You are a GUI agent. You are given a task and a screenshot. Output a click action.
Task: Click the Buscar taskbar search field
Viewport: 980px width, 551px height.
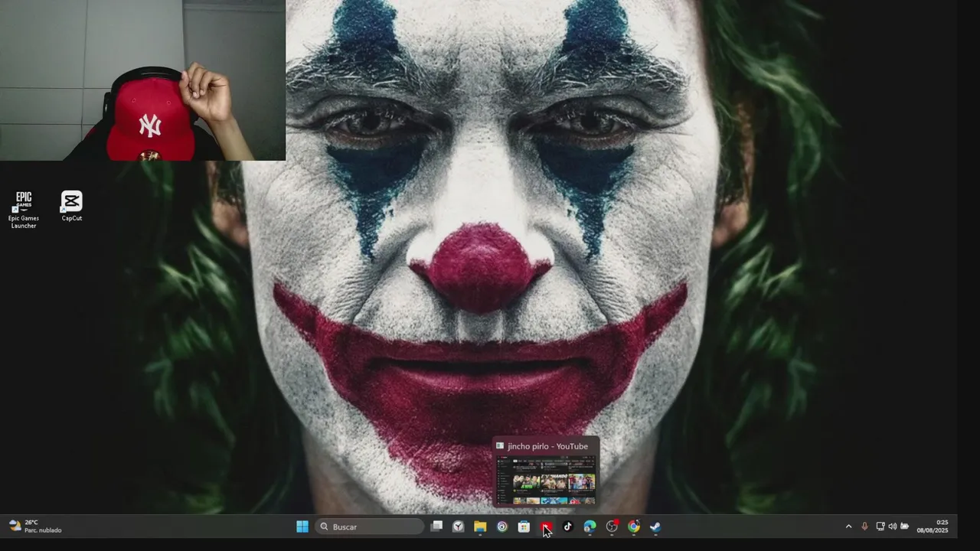[369, 527]
